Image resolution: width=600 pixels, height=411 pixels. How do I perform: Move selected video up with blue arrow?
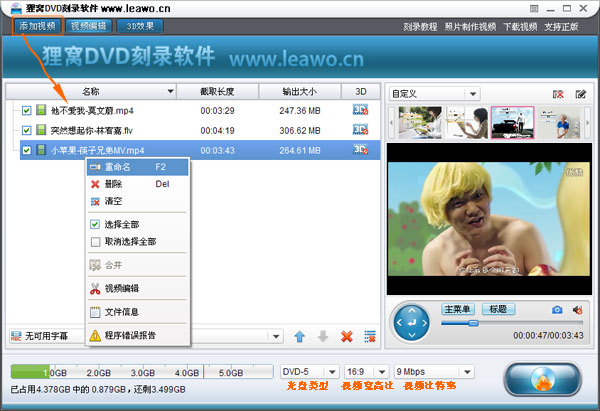300,336
